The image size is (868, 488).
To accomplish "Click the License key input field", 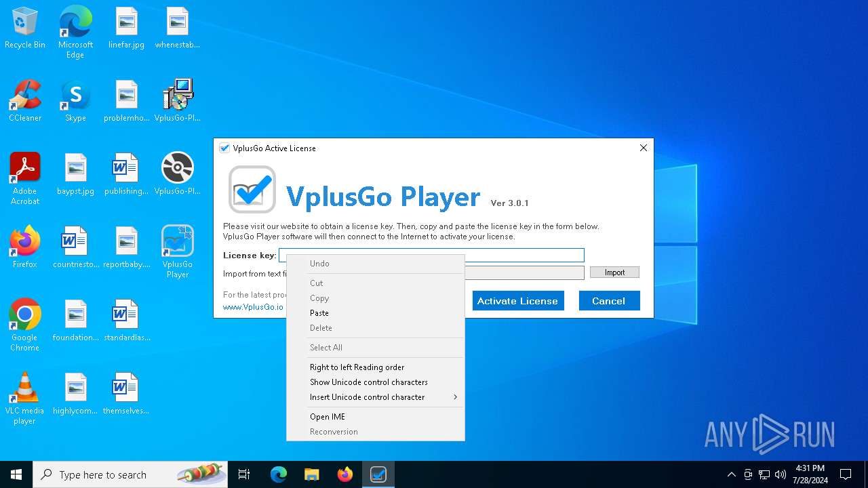I will [431, 255].
